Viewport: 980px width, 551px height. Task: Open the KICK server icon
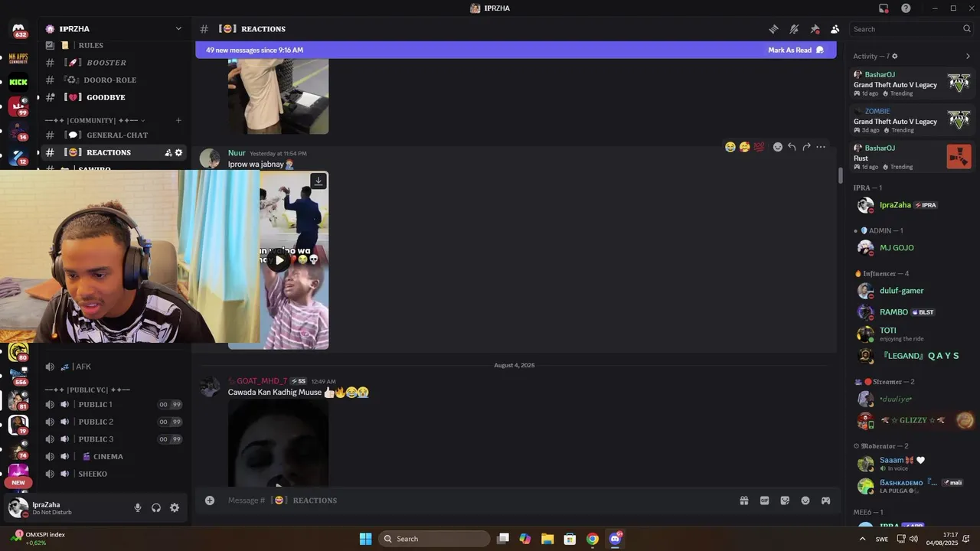[x=18, y=82]
